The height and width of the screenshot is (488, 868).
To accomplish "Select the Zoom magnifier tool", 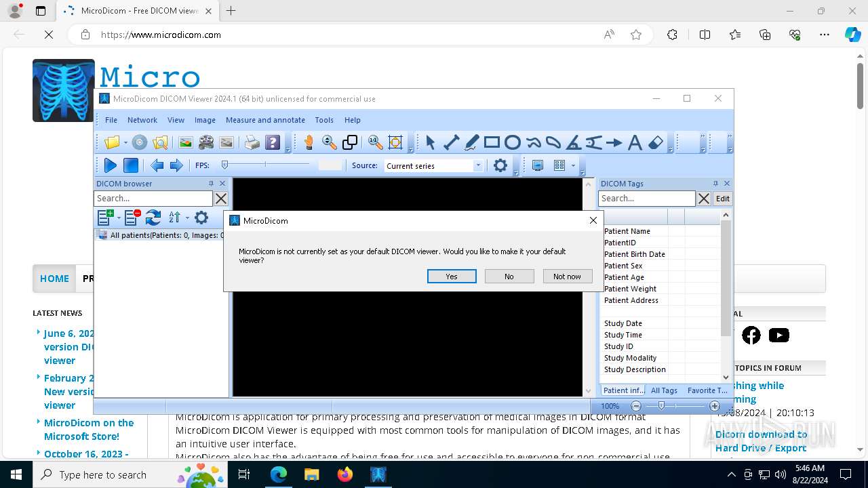I will click(330, 142).
